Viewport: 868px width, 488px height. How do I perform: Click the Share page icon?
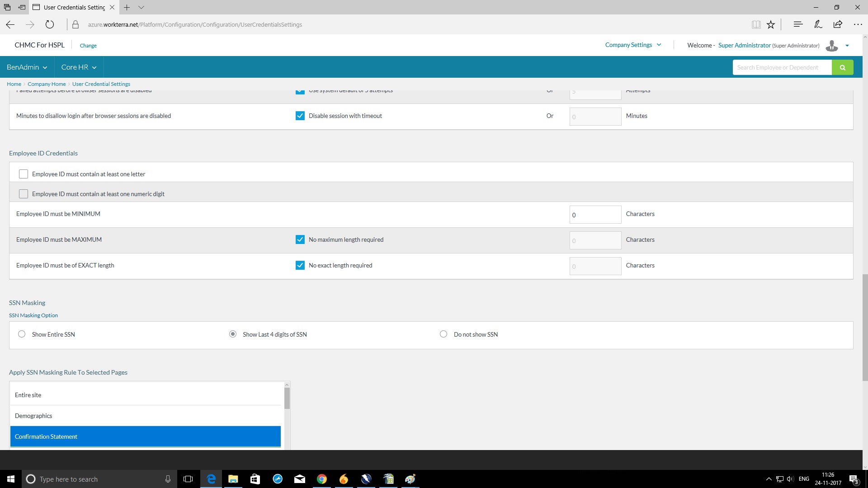coord(838,24)
